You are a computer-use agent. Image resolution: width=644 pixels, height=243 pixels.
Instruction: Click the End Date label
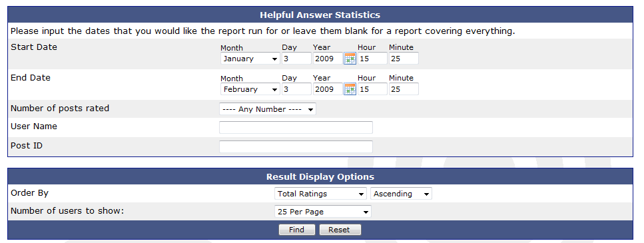pos(31,78)
